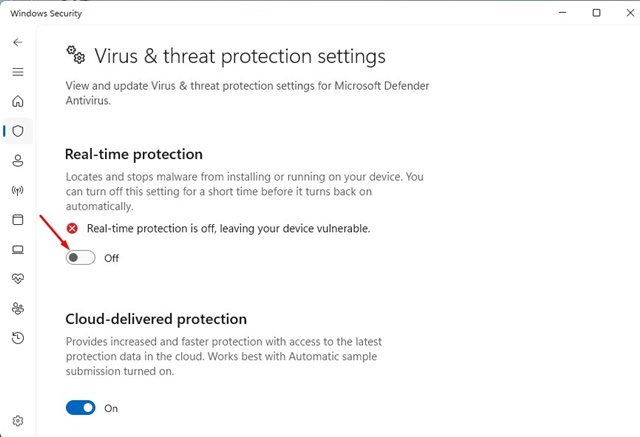The height and width of the screenshot is (437, 640).
Task: Minimize the Windows Security window
Action: tap(562, 13)
